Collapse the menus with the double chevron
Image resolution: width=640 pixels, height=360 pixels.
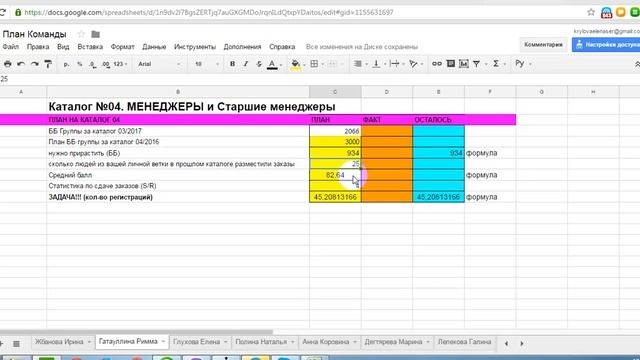point(637,64)
